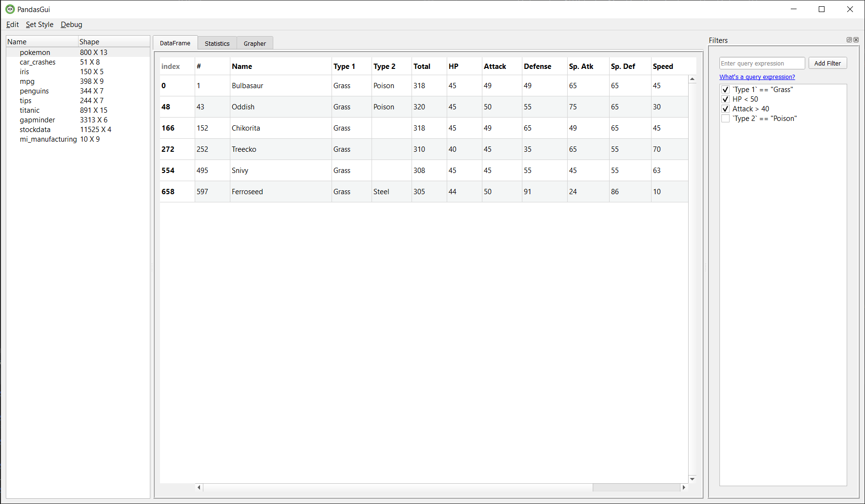This screenshot has width=865, height=504.
Task: Click the Chikorita cell
Action: [x=280, y=128]
